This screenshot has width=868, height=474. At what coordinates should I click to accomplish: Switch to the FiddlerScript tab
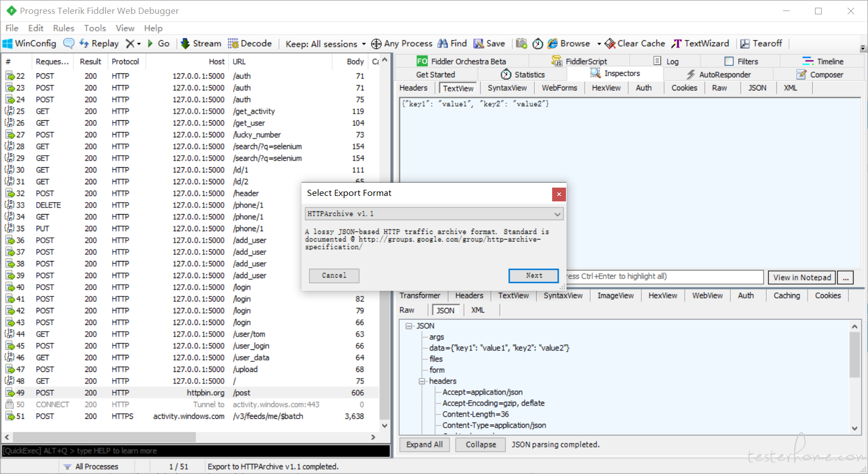coord(579,61)
